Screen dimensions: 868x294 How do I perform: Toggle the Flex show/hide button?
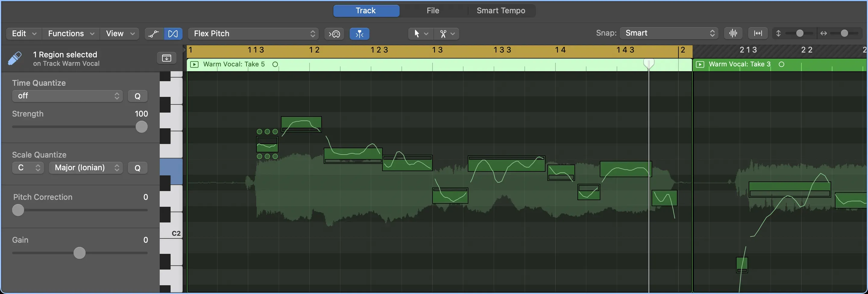tap(173, 34)
